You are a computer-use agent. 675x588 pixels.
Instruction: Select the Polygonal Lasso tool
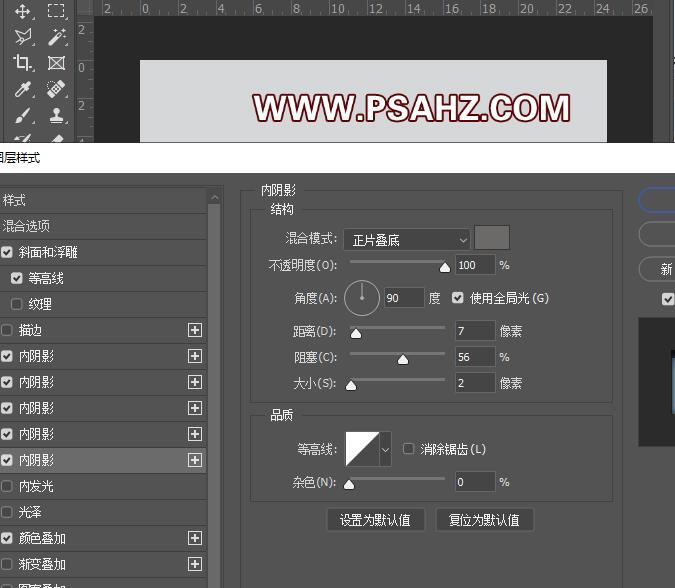22,37
